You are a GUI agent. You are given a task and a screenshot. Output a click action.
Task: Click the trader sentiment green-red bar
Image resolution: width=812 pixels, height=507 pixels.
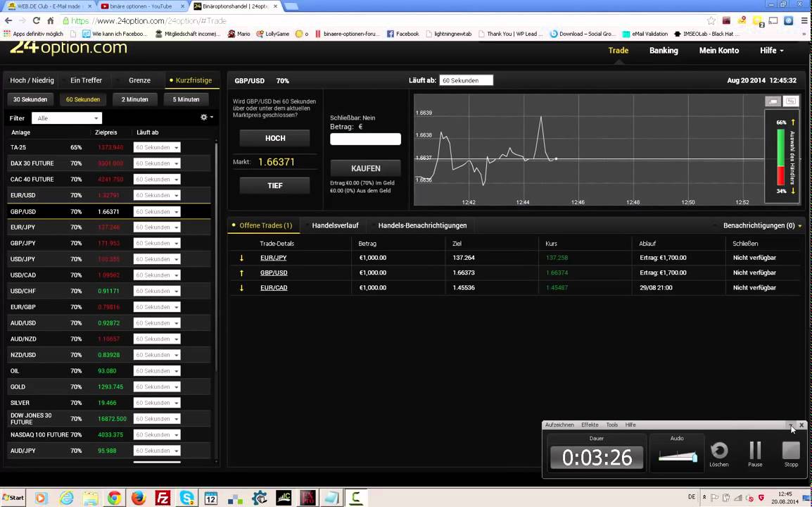pyautogui.click(x=780, y=157)
